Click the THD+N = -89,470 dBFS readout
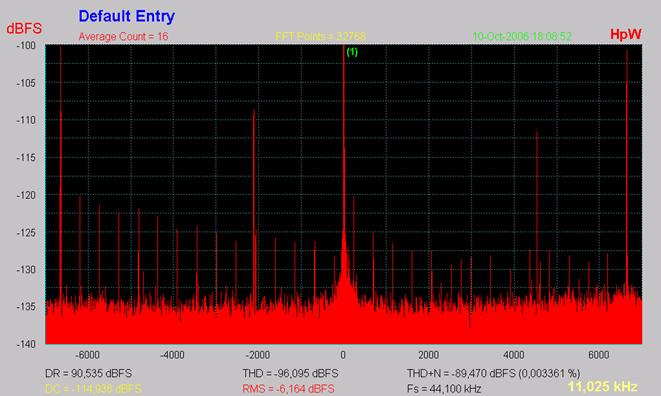661x396 pixels. coord(493,374)
